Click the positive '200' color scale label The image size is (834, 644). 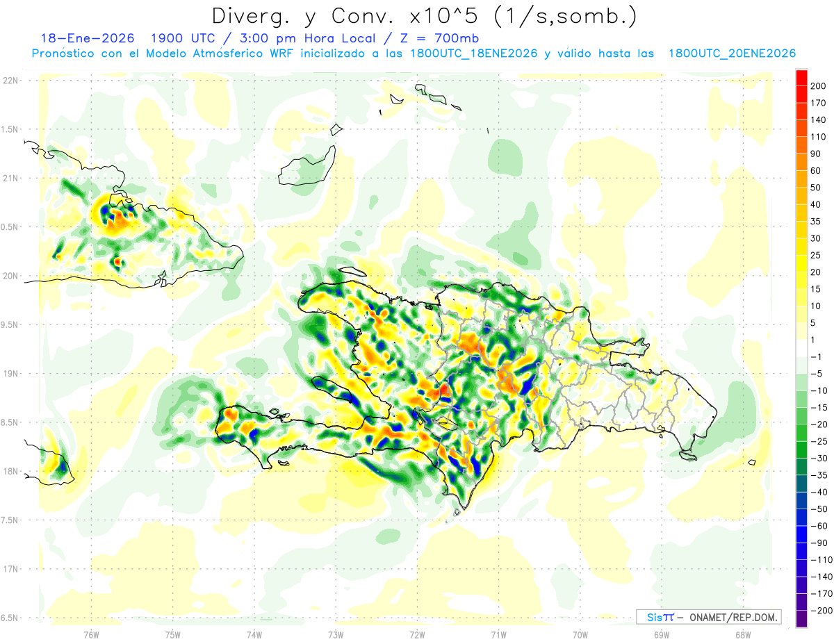(819, 86)
